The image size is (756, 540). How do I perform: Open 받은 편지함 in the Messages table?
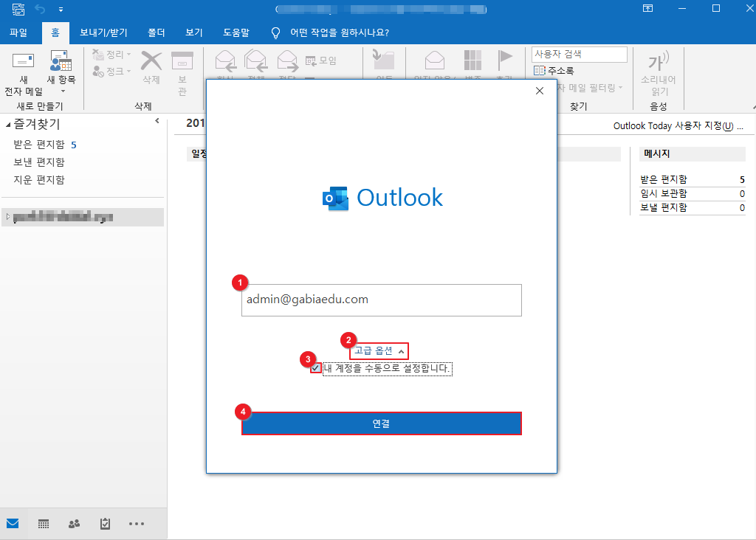coord(664,180)
